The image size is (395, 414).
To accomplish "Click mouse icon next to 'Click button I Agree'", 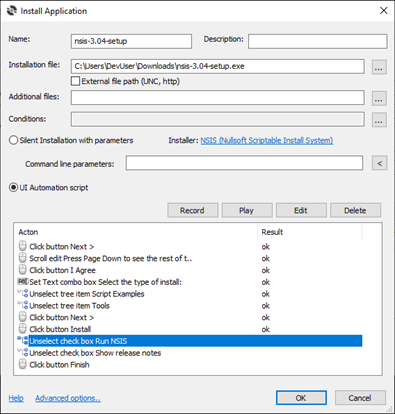I will 22,270.
